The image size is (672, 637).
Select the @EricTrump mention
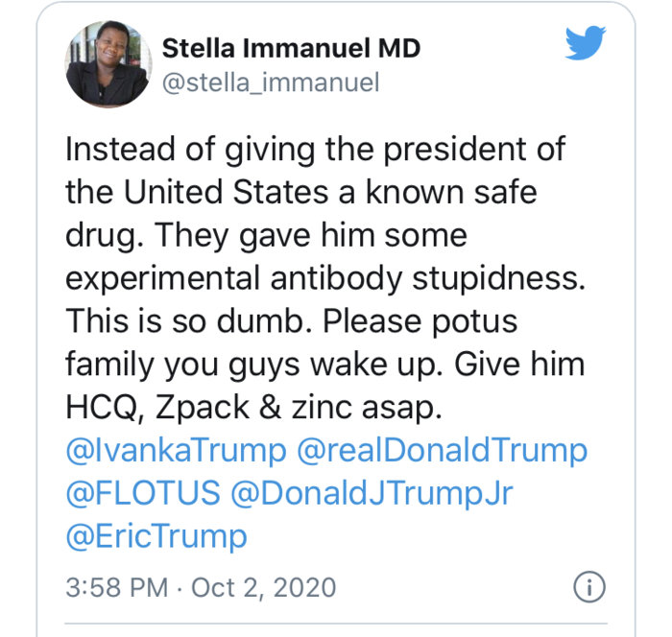156,535
